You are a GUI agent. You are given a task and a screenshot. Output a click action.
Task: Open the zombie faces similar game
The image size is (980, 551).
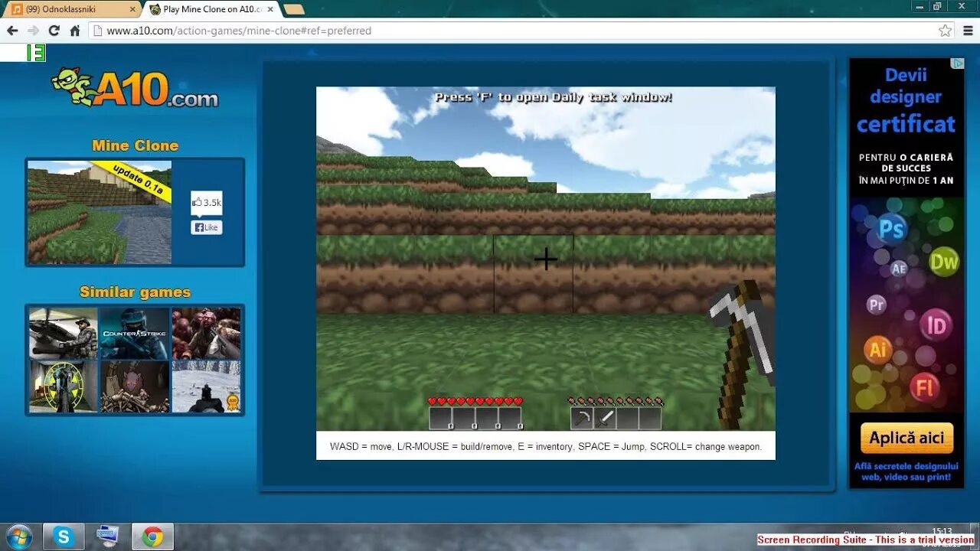[x=206, y=333]
